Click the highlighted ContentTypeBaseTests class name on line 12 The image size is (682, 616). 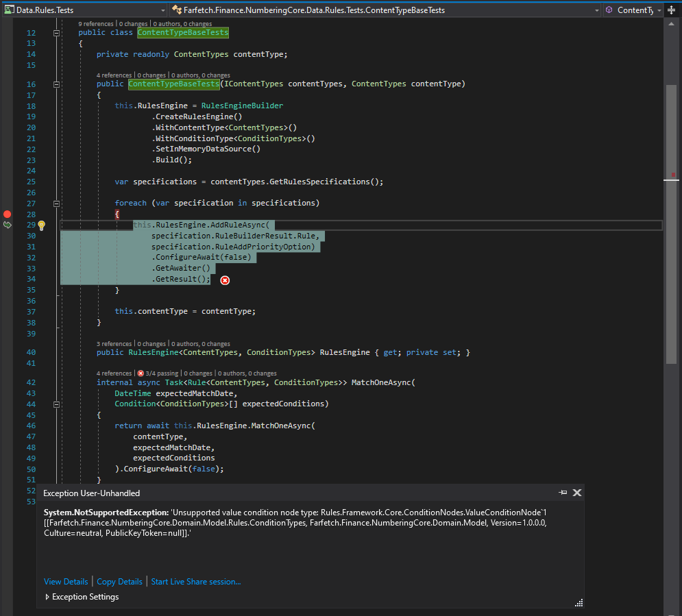pos(183,33)
